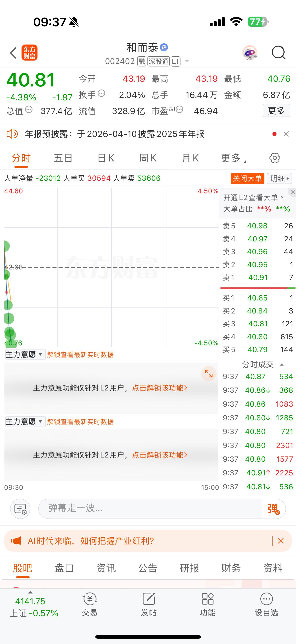
Task: Tap the enterprise badge beside 和而泰
Action: tap(164, 47)
